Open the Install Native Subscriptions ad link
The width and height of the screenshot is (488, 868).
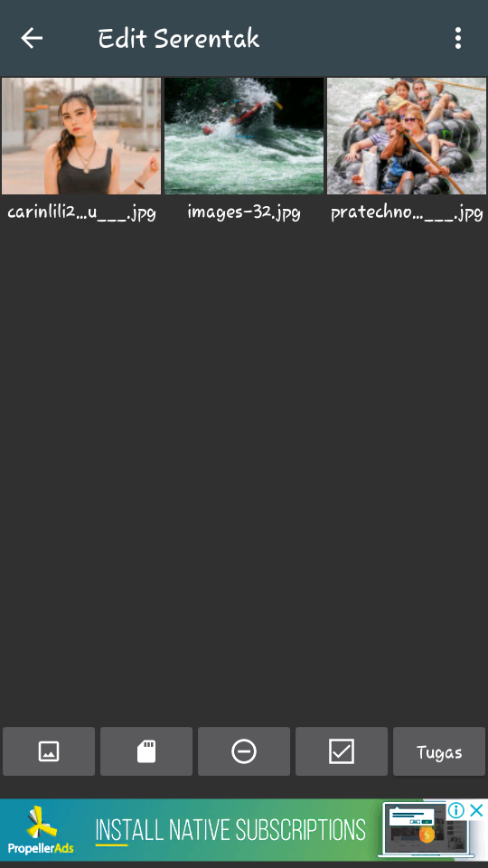230,830
